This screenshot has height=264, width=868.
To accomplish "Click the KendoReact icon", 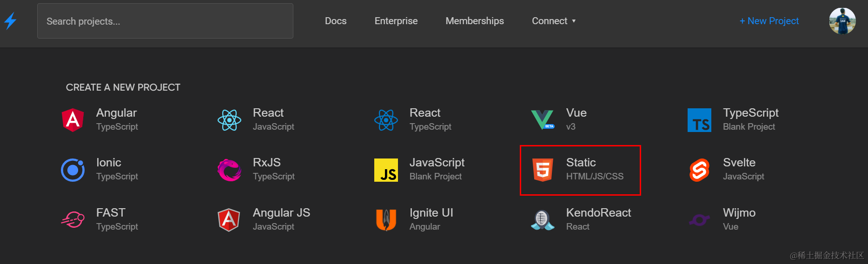I will point(543,219).
